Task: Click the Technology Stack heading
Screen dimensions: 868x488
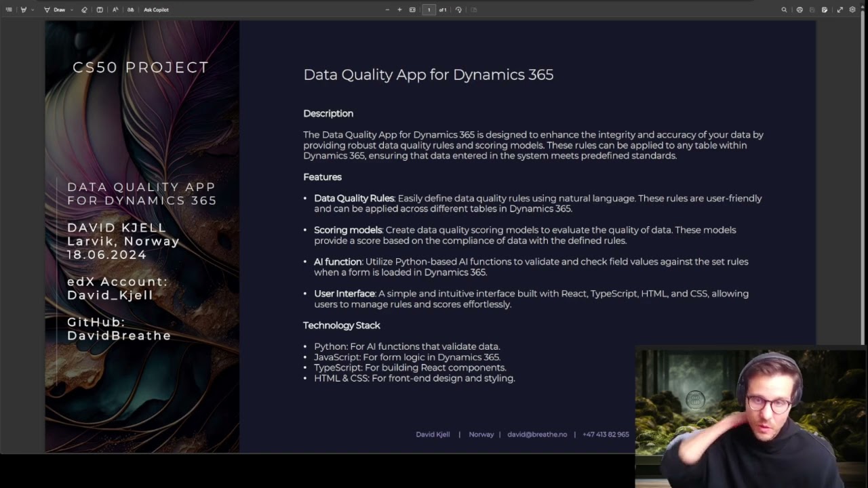Action: 342,325
